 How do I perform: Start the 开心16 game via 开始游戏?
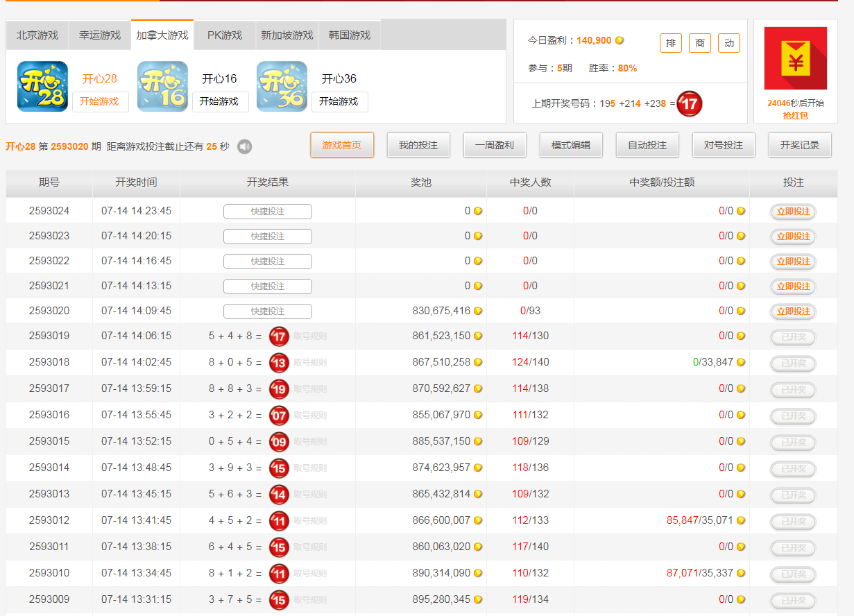point(219,101)
